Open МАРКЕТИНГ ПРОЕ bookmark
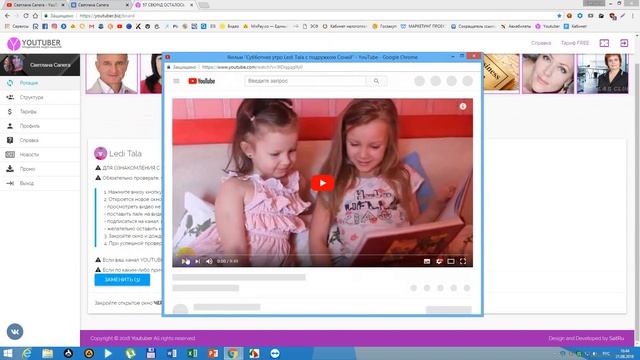 (422, 26)
